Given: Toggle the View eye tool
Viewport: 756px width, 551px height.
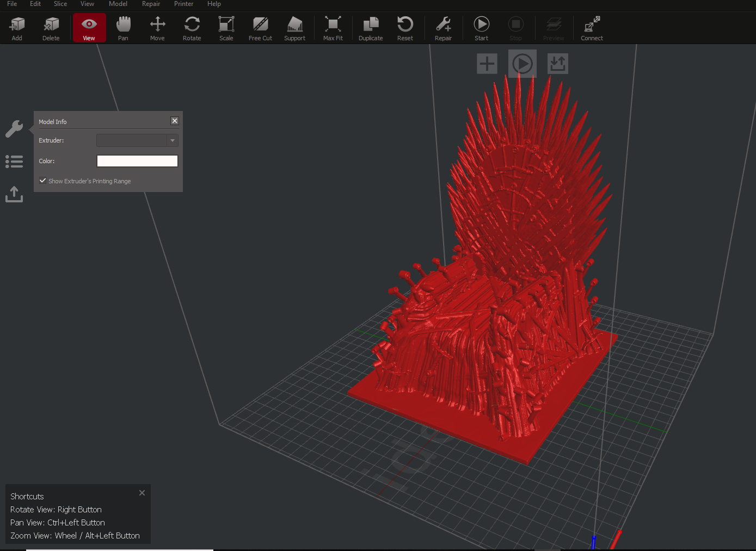Looking at the screenshot, I should pos(89,25).
